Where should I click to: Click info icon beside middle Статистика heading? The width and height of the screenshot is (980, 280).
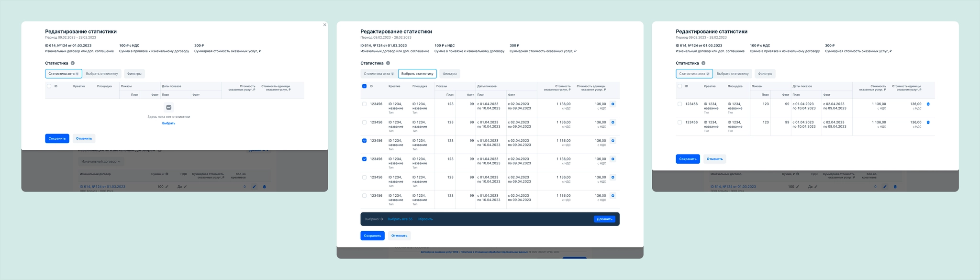pyautogui.click(x=388, y=63)
